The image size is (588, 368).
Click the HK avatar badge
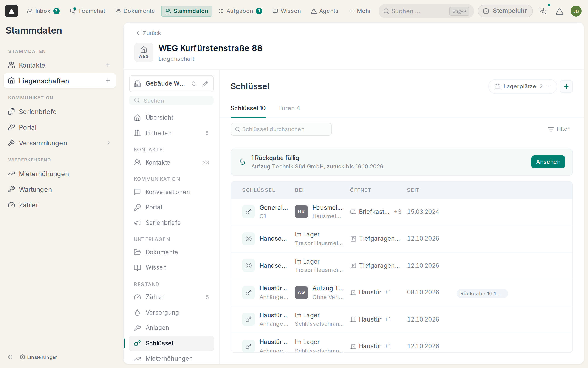(301, 212)
